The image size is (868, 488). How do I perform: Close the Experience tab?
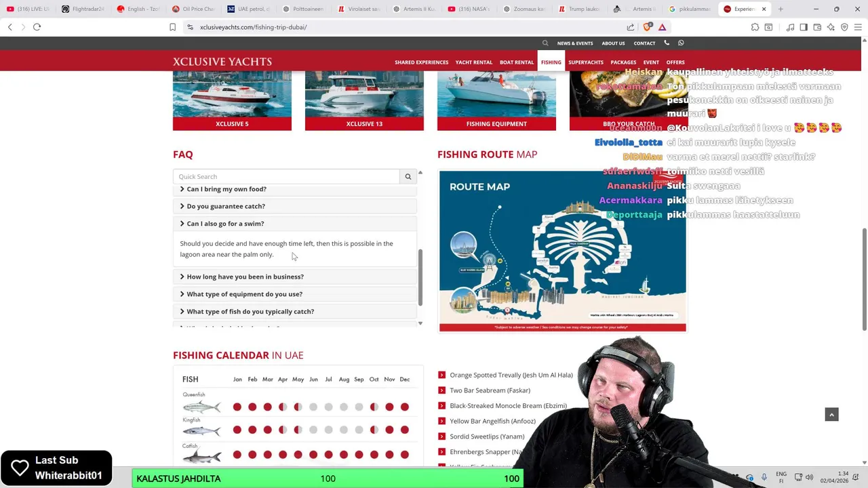764,9
